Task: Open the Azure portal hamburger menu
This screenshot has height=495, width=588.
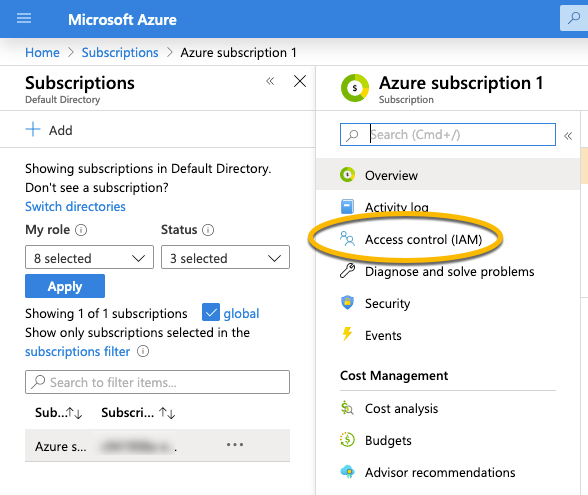Action: [x=24, y=18]
